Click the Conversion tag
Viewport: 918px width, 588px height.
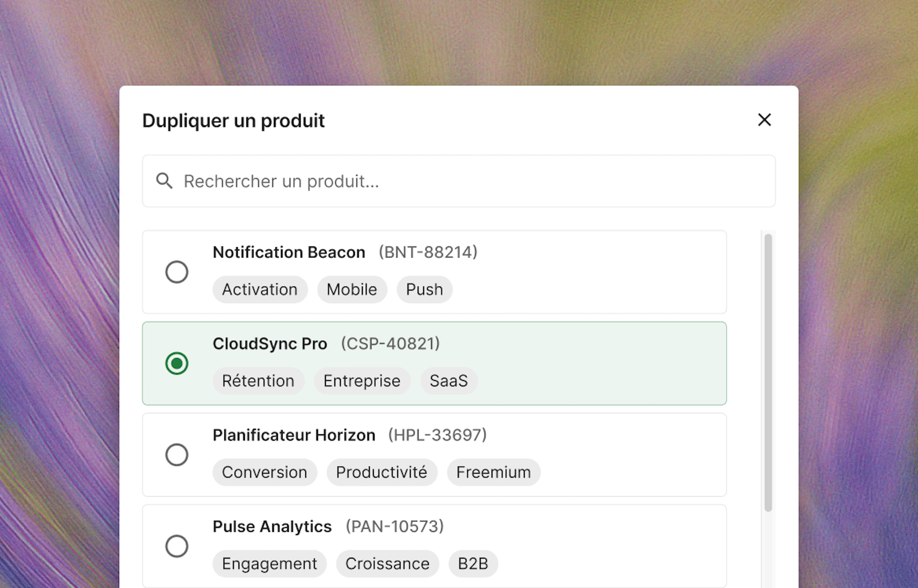(265, 472)
